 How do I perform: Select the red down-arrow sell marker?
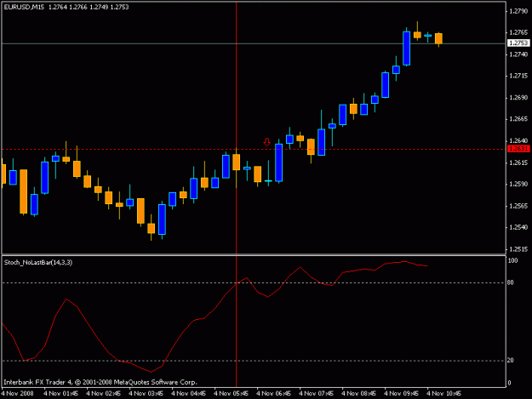267,142
